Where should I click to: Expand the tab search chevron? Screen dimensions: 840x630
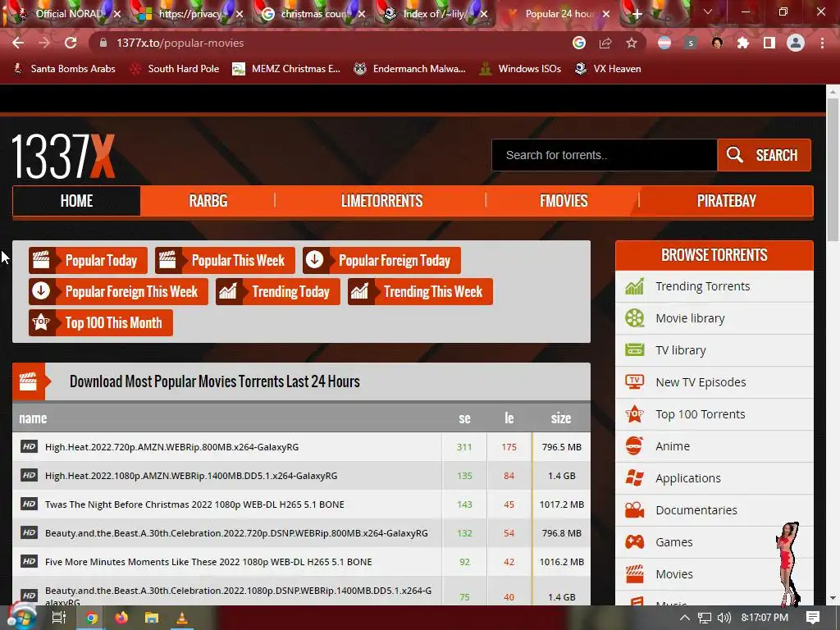[x=708, y=11]
